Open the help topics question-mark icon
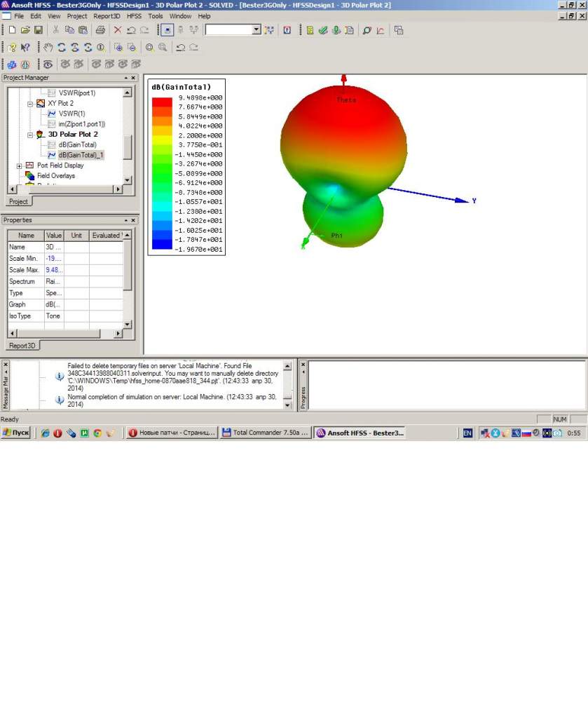This screenshot has height=718, width=588. [x=13, y=47]
